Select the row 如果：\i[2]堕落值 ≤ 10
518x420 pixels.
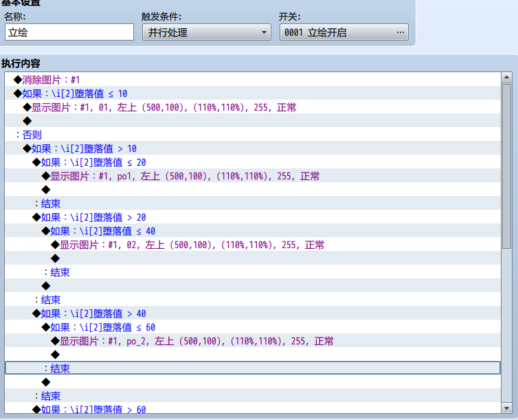click(x=253, y=93)
